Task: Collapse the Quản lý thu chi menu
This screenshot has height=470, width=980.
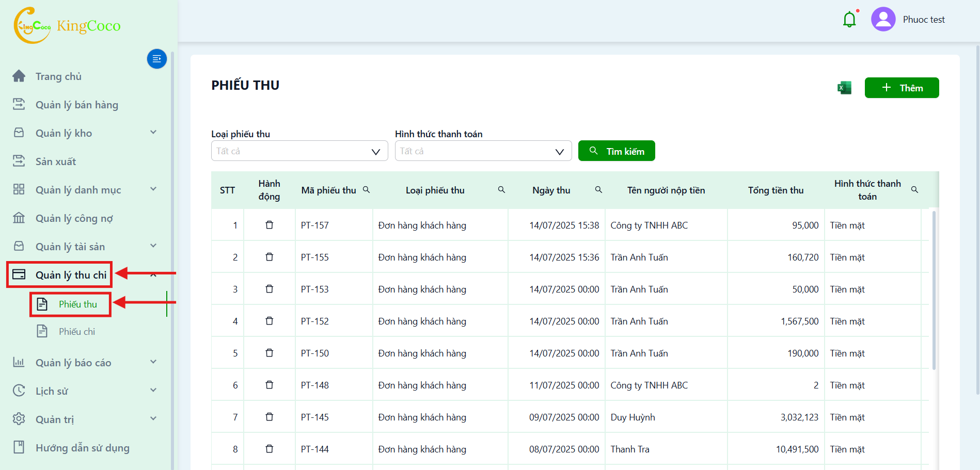Action: (x=153, y=275)
